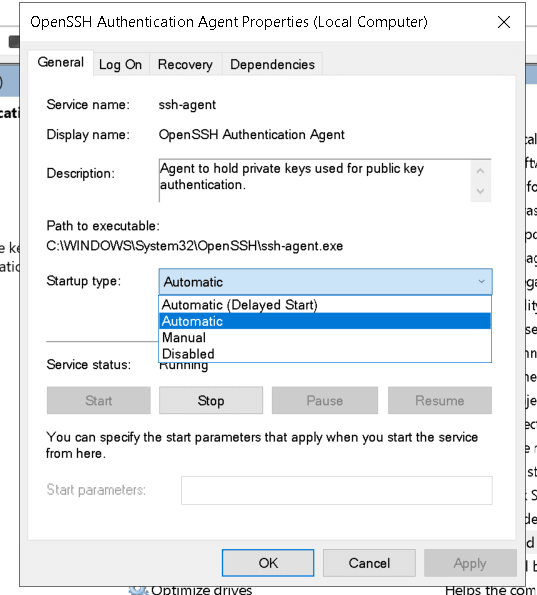Viewport: 537px width, 595px height.
Task: Click the Apply button
Action: (470, 563)
